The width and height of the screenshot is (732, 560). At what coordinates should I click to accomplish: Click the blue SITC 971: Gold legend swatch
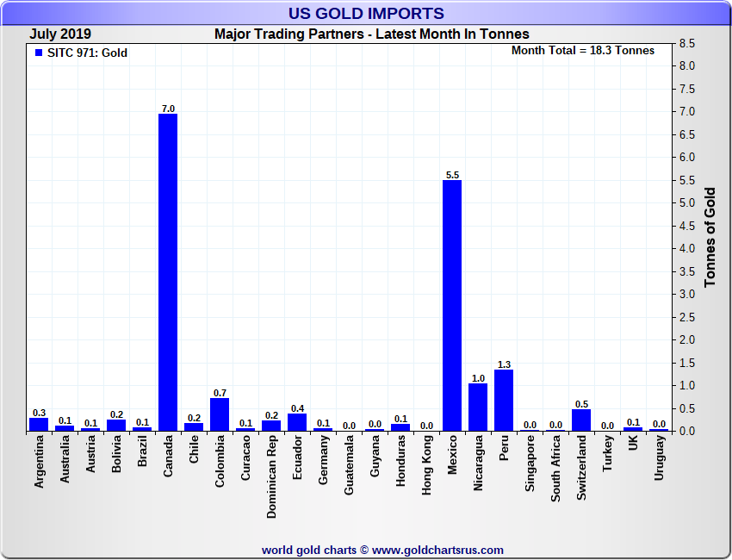[39, 53]
